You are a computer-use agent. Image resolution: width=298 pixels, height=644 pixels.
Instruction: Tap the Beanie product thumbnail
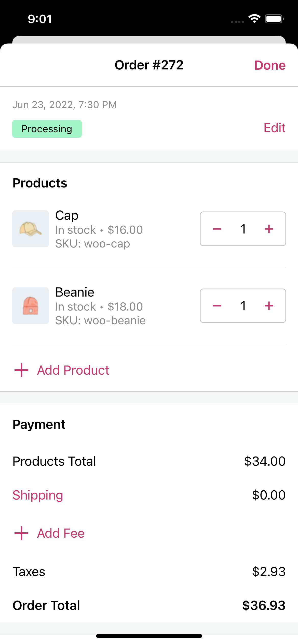pyautogui.click(x=31, y=306)
